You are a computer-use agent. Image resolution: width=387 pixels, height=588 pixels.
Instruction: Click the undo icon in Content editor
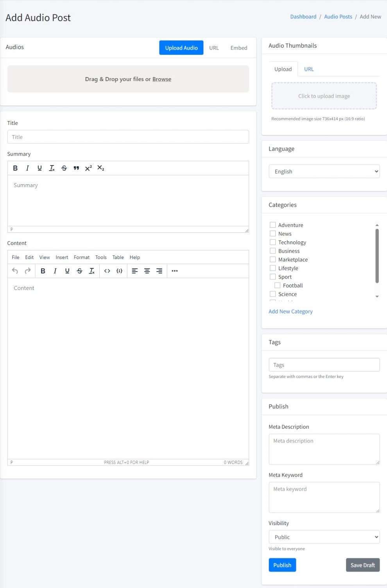(15, 271)
